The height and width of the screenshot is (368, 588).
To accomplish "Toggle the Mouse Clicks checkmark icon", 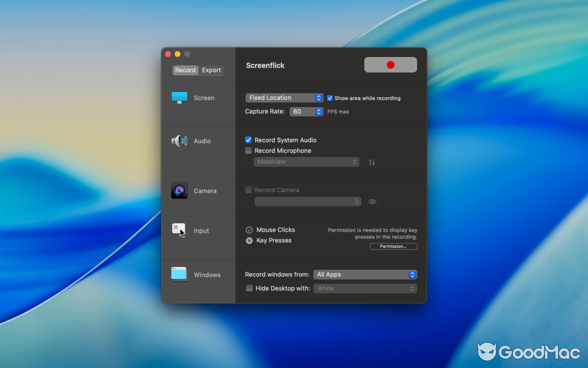I will (249, 230).
